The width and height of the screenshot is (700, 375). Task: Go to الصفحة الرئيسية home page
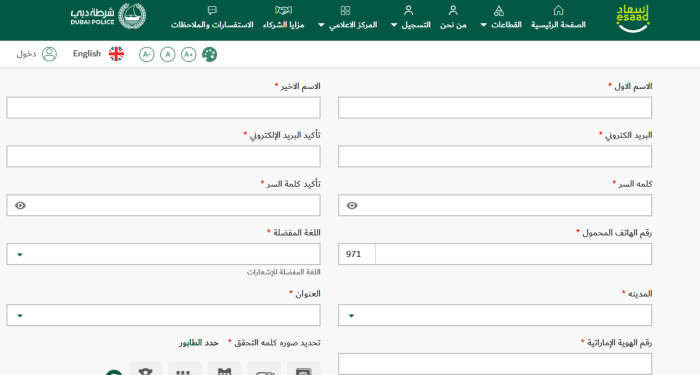[558, 17]
